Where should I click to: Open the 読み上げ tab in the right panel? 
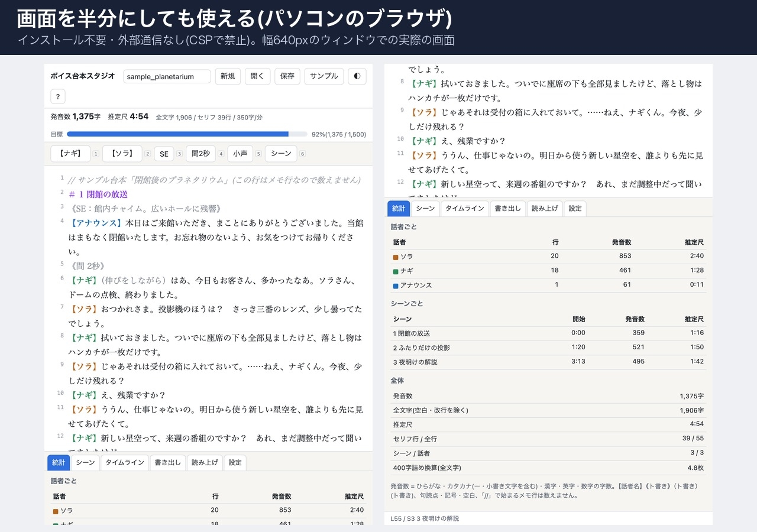[x=545, y=209]
